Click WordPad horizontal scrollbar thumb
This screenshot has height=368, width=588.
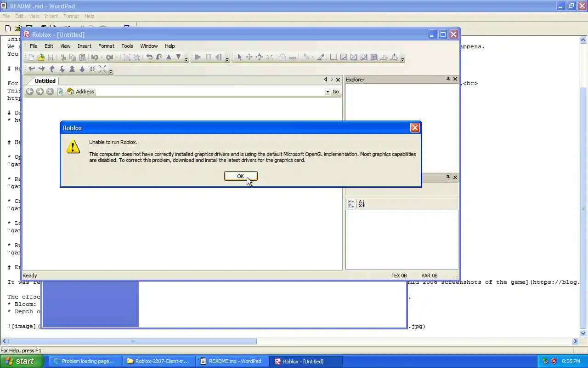[x=133, y=341]
